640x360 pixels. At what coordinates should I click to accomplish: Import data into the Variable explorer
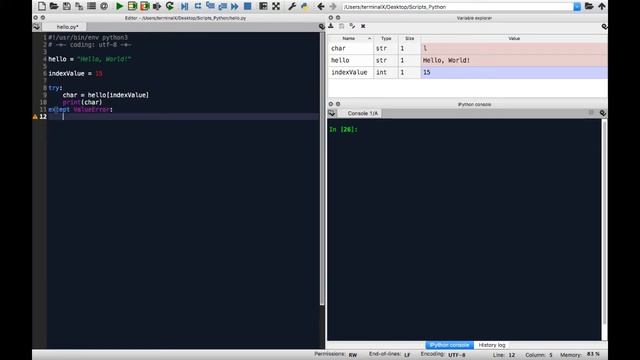pyautogui.click(x=331, y=26)
